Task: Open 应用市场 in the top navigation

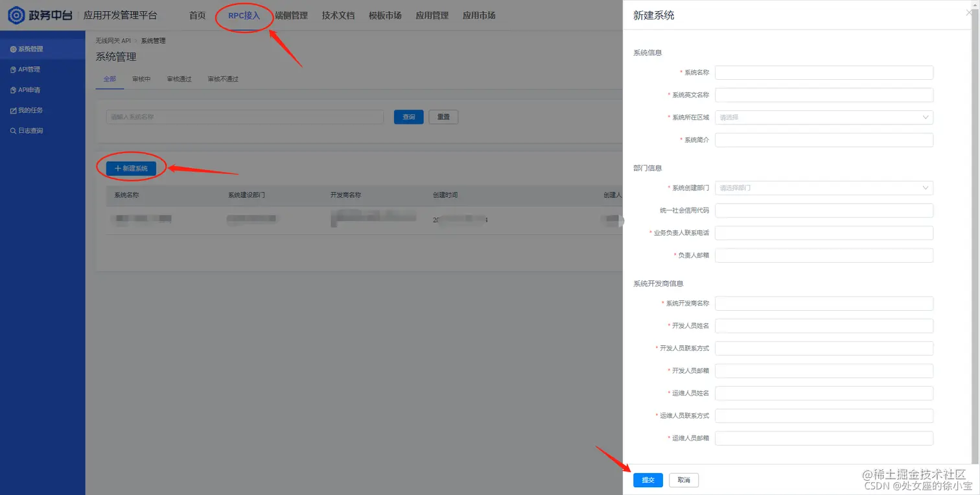Action: tap(479, 16)
